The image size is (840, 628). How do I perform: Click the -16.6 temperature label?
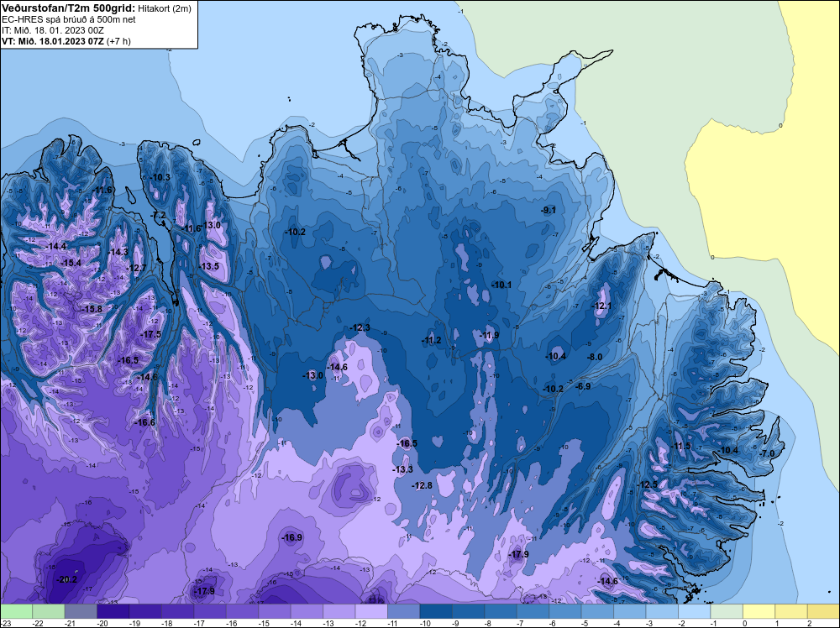click(x=144, y=423)
